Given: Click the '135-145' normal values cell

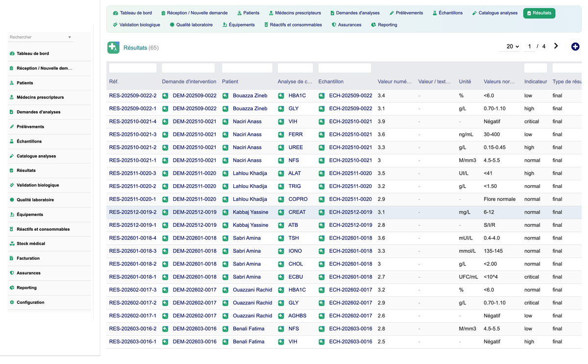Looking at the screenshot, I should click(x=493, y=251).
